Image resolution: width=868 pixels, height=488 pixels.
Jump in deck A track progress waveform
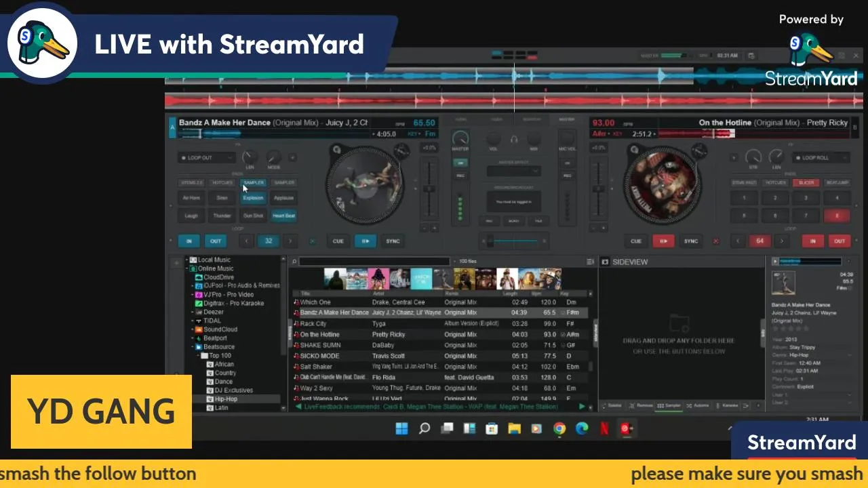pos(274,134)
